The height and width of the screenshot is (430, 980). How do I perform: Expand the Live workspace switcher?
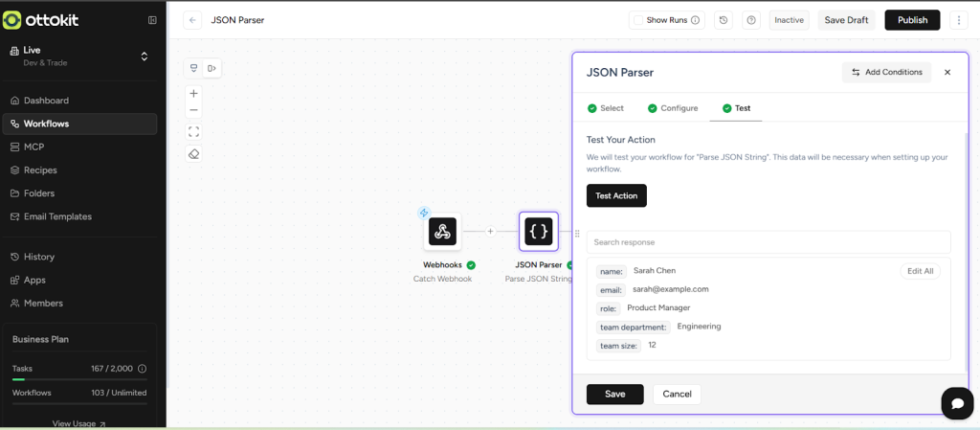click(145, 57)
